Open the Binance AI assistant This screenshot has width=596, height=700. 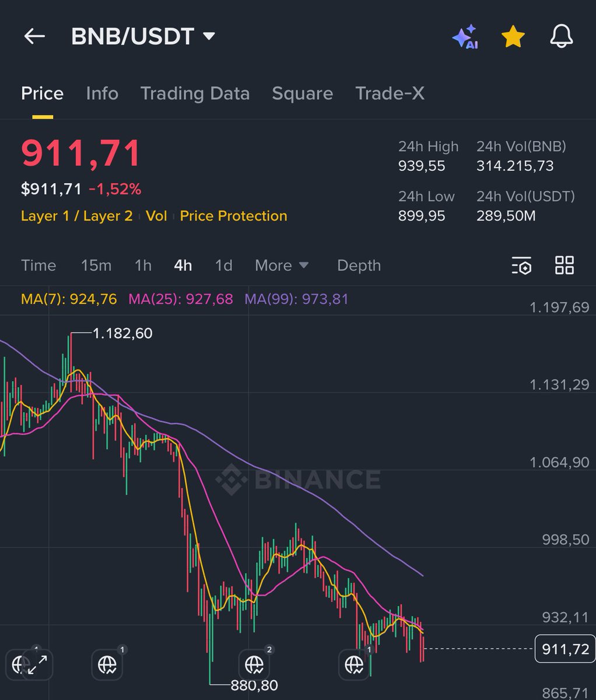point(467,36)
